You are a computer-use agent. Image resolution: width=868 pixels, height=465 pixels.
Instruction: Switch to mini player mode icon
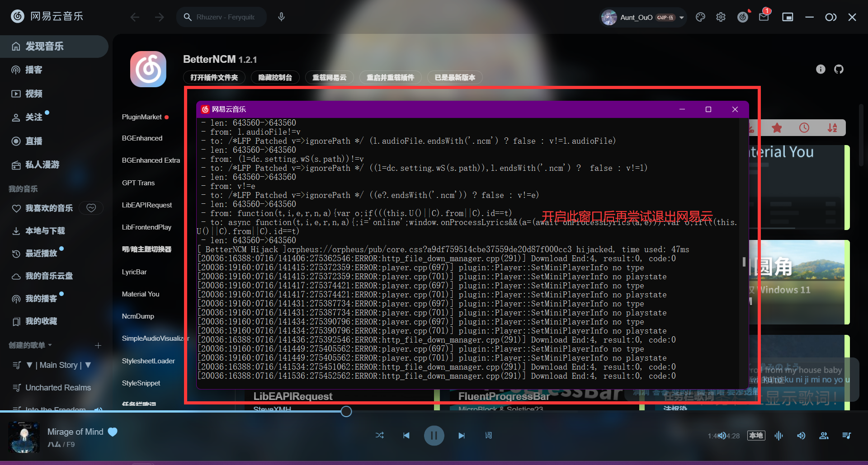788,17
